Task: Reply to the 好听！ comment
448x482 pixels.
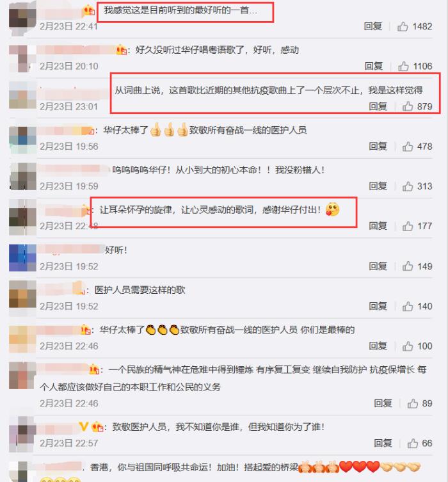Action: tap(378, 266)
